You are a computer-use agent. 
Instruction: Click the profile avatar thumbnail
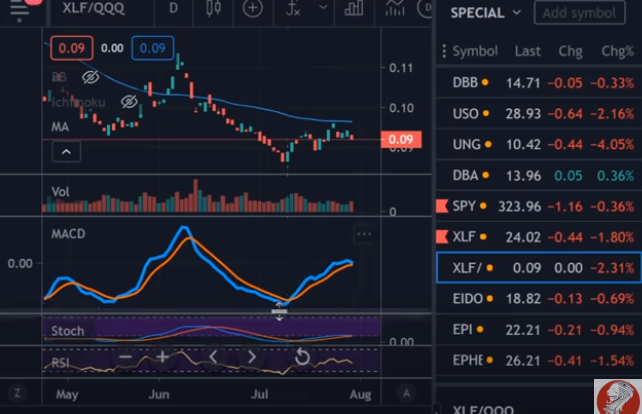tap(618, 396)
